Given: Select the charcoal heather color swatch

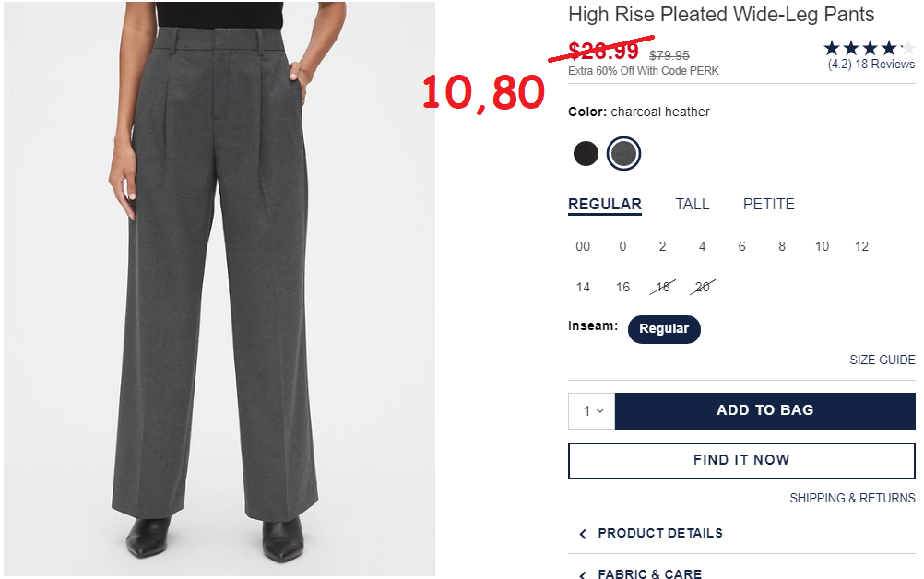Looking at the screenshot, I should click(x=624, y=154).
